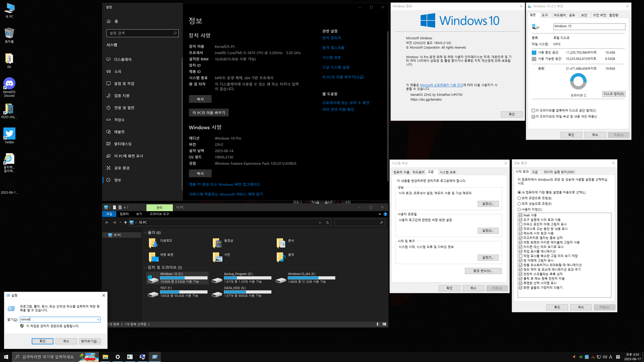Open 알림 및 작업 settings page
Viewport: 644px width, 362px height.
pos(142,84)
